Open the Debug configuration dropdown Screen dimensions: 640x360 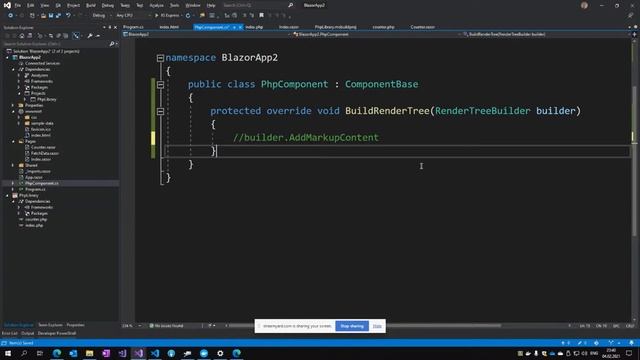pos(101,16)
